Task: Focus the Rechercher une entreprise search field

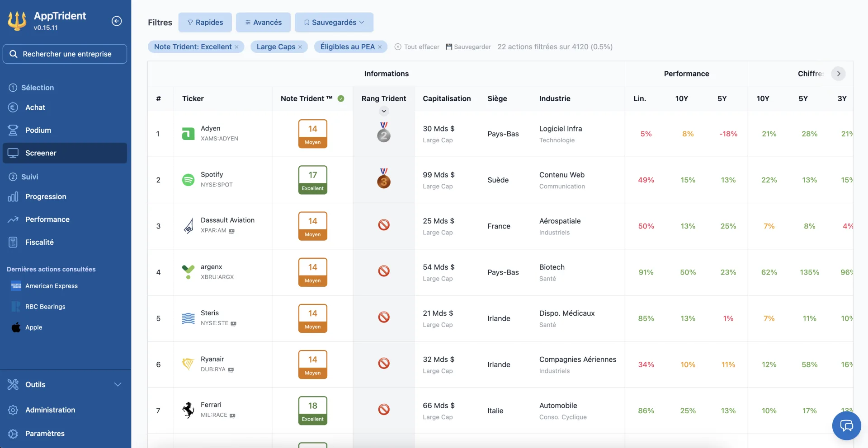Action: coord(65,54)
